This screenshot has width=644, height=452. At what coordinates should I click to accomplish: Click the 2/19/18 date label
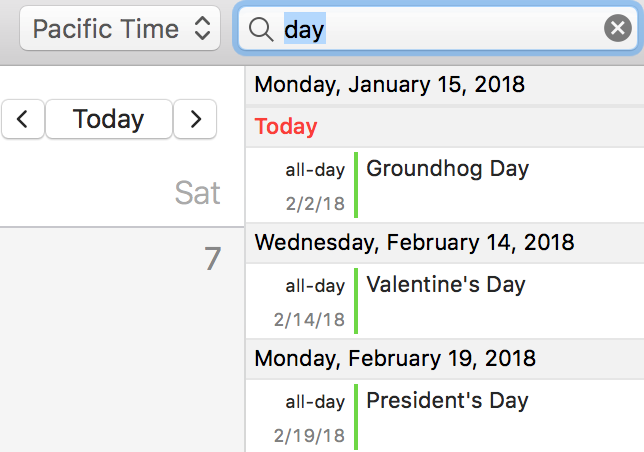pos(309,436)
